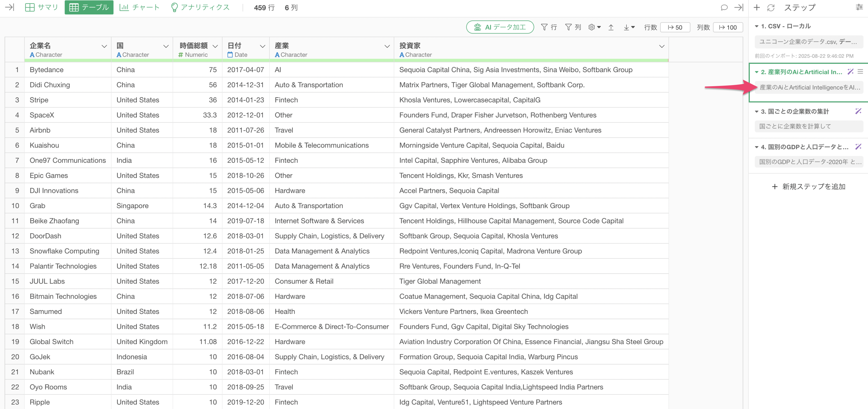868x409 pixels.
Task: Click the Health industry cell
Action: (x=332, y=311)
